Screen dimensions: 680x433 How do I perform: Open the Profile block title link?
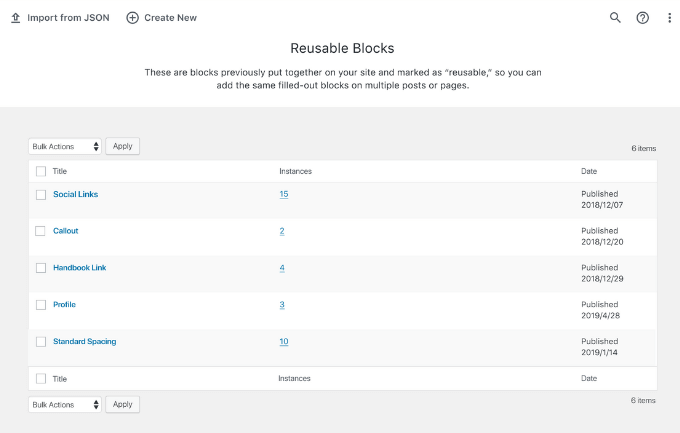(64, 305)
